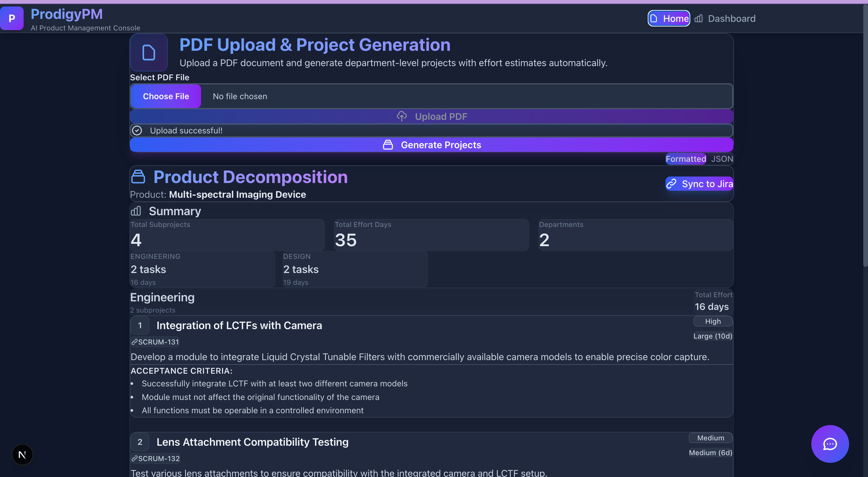Open the chat bubble assistant icon
868x477 pixels.
tap(830, 444)
